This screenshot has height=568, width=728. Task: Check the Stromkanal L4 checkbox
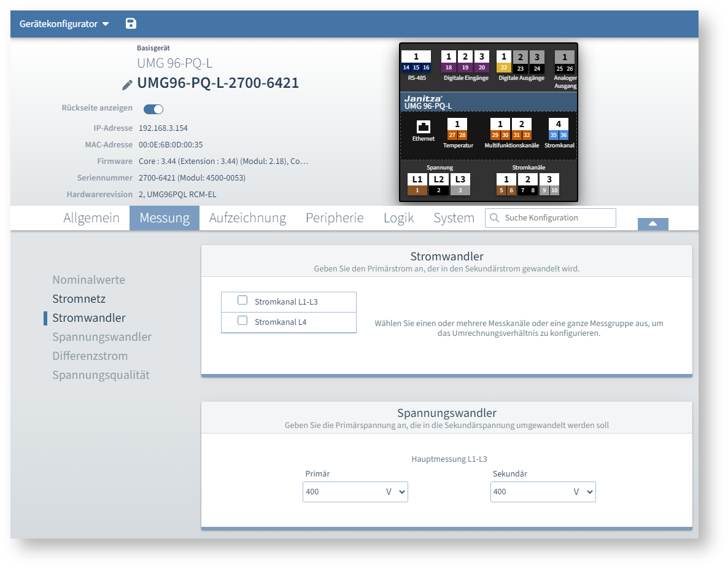[x=242, y=321]
